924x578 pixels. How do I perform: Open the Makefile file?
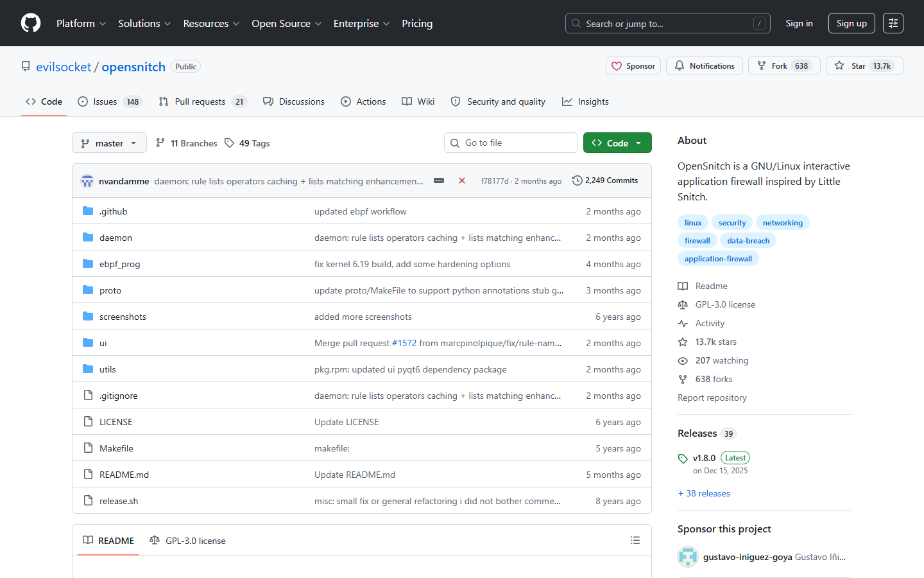tap(116, 448)
